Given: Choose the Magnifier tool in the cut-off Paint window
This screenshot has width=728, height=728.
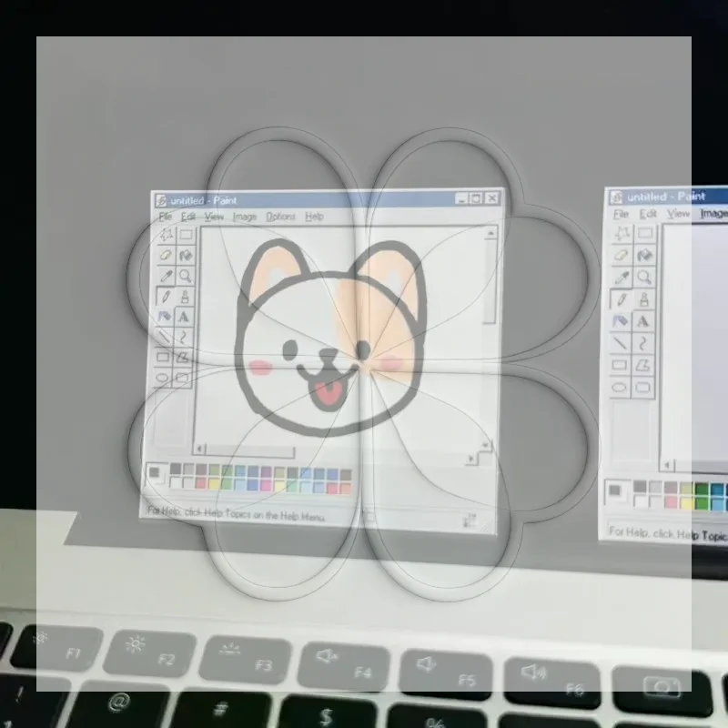Looking at the screenshot, I should 644,278.
